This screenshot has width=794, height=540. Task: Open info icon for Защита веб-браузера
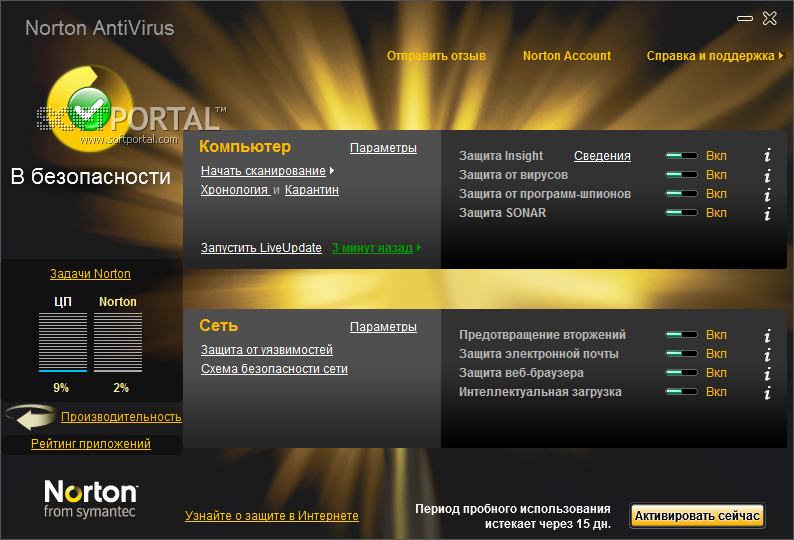[x=768, y=373]
